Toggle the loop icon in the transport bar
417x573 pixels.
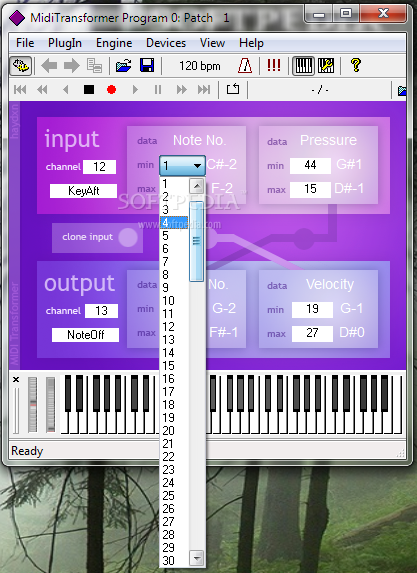click(233, 89)
